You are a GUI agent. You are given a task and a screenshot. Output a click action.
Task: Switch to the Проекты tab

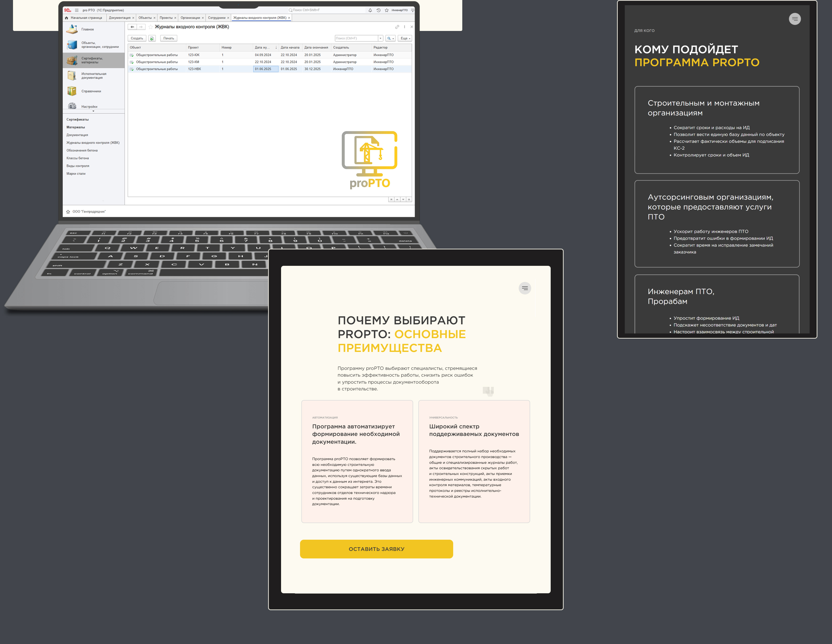tap(166, 18)
